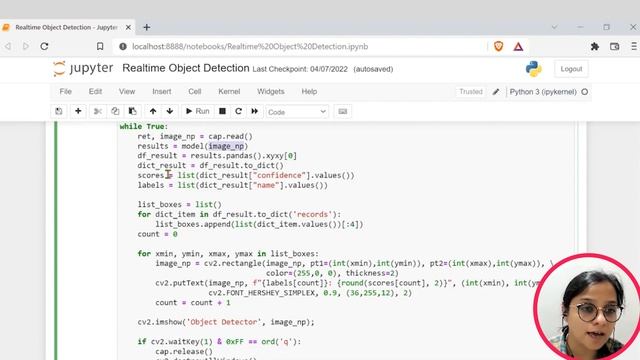
Task: Click the presenter webcam overlay
Action: tap(587, 307)
